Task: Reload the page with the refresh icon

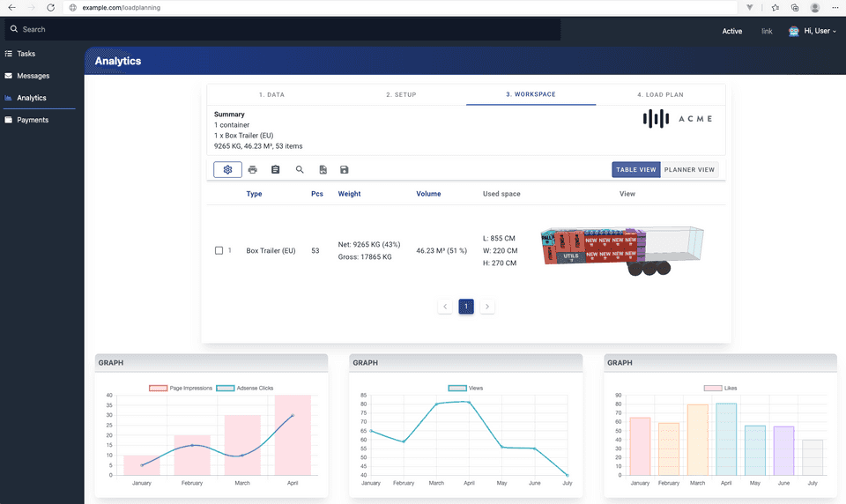Action: click(51, 8)
